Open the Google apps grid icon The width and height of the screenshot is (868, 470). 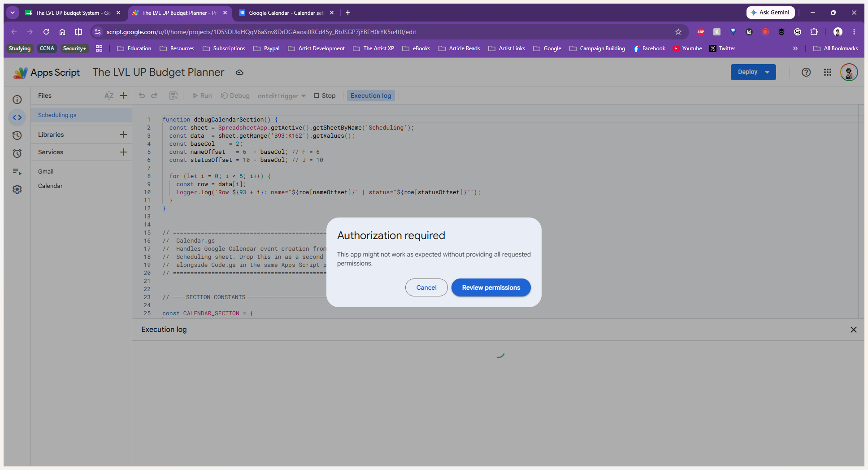828,72
